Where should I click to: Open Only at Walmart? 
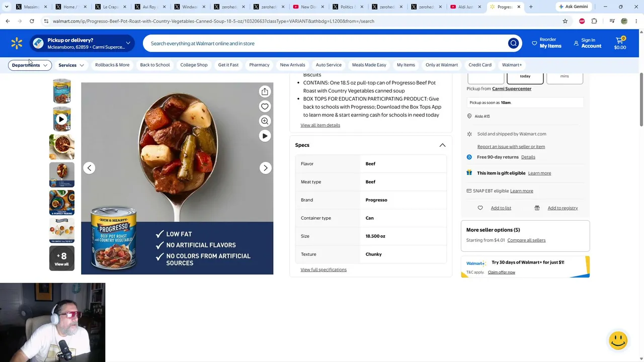[x=442, y=65]
